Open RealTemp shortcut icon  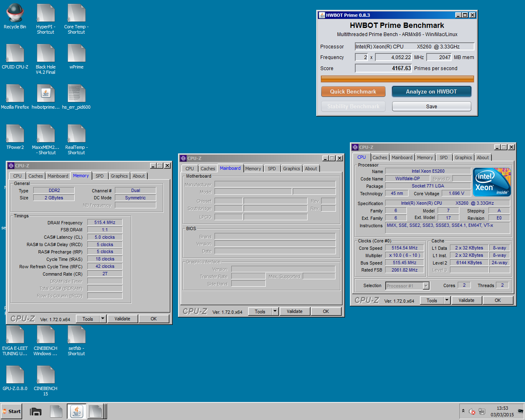pos(76,139)
